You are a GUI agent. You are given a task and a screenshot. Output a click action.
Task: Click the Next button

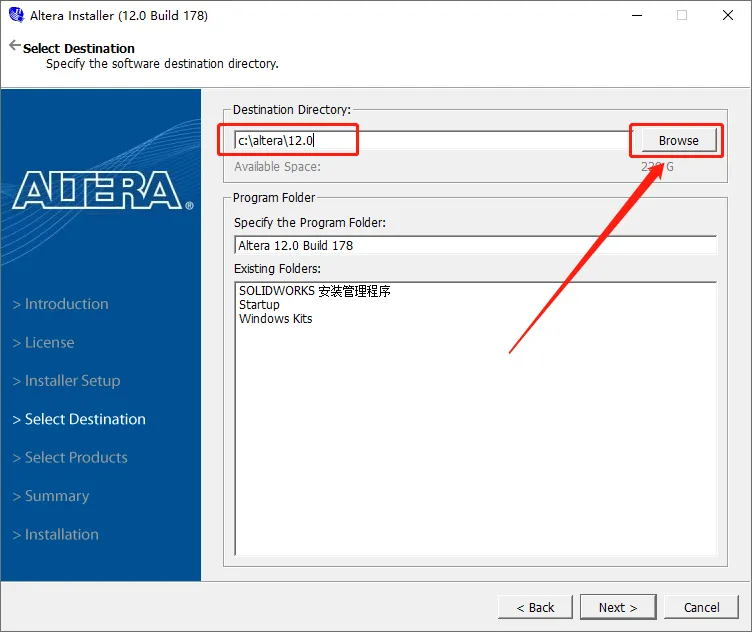coord(618,607)
